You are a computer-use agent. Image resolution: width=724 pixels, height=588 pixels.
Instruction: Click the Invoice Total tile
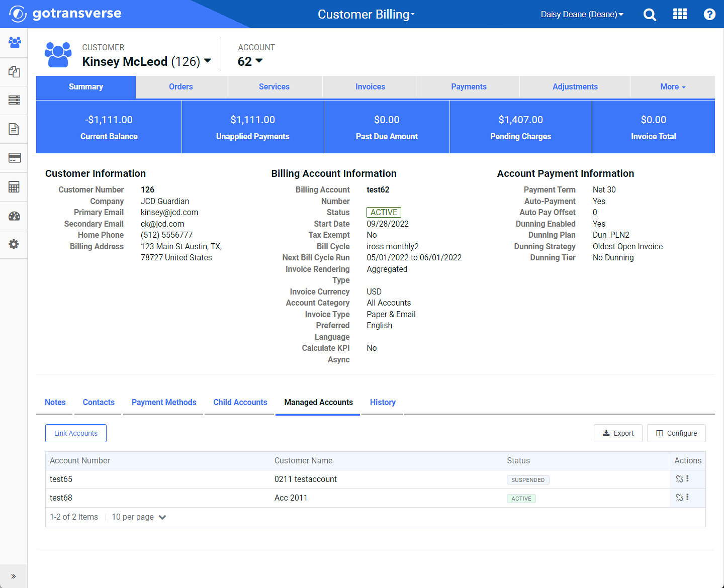point(654,127)
